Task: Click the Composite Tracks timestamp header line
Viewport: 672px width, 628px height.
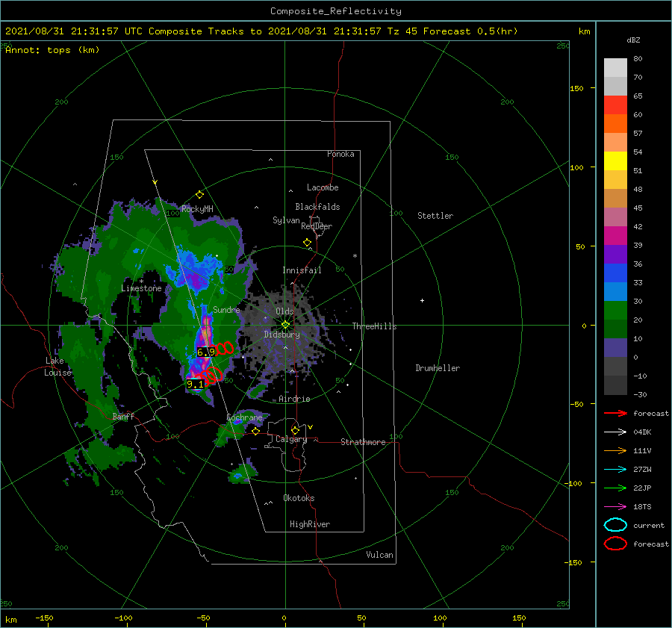Action: tap(261, 31)
